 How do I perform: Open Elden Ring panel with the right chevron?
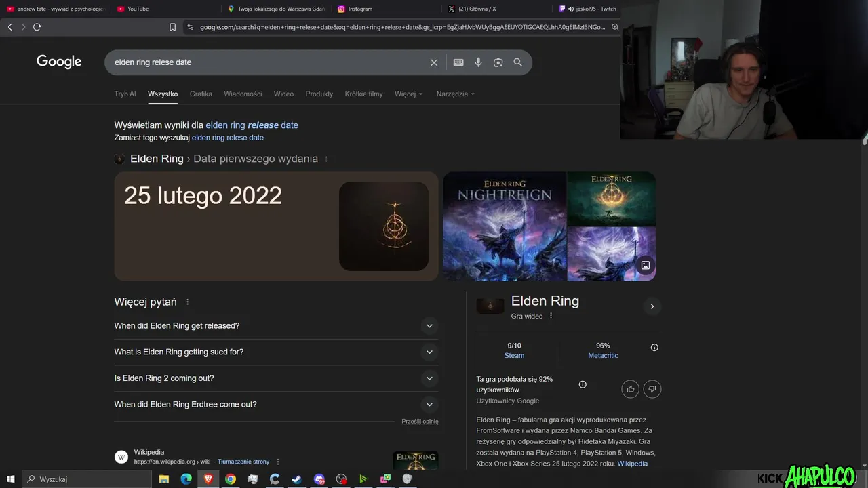(652, 306)
